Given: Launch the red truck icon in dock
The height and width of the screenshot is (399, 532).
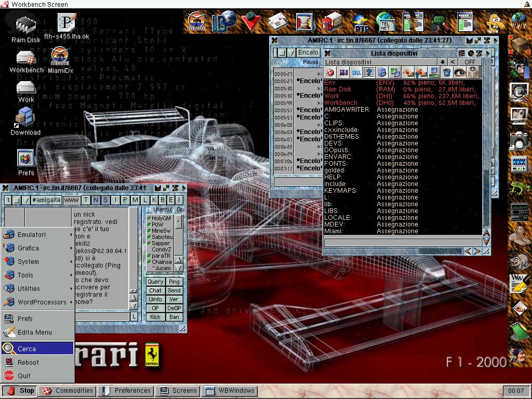Looking at the screenshot, I should (331, 22).
